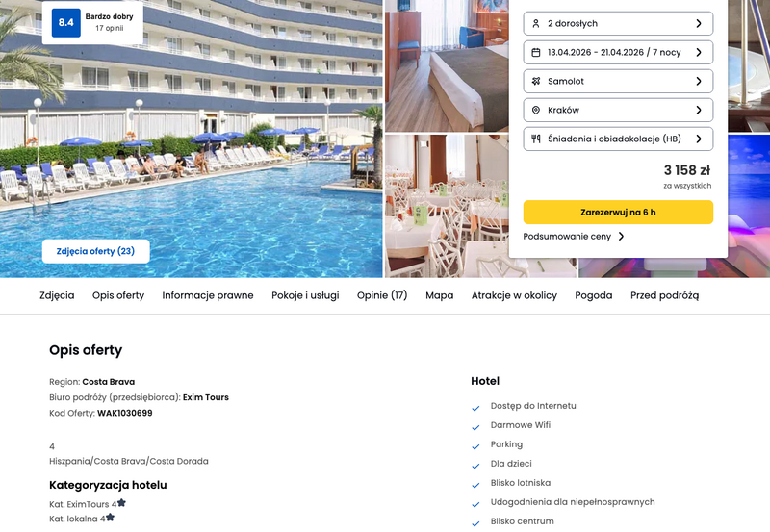Click the cutlery icon beside Śniadania i obiadokolacje
Screen dimensions: 770x532
pos(536,139)
